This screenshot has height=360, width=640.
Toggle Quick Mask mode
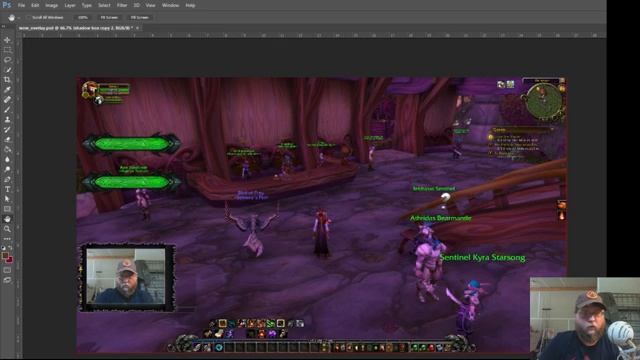7,270
